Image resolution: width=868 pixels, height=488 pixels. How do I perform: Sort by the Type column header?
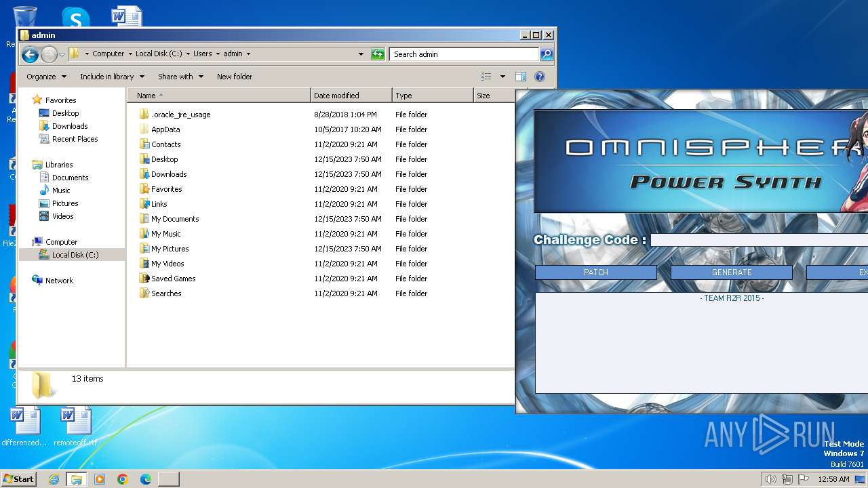tap(433, 96)
